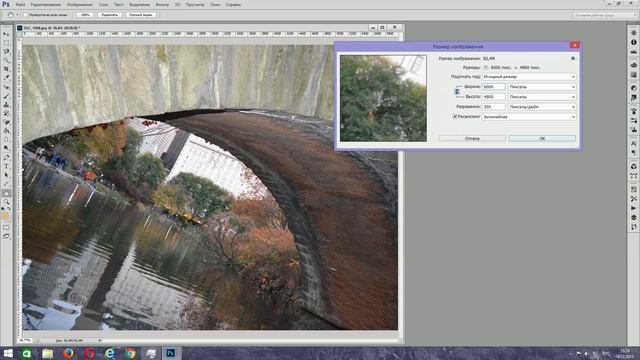Select the Path Selection tool

[x=6, y=175]
